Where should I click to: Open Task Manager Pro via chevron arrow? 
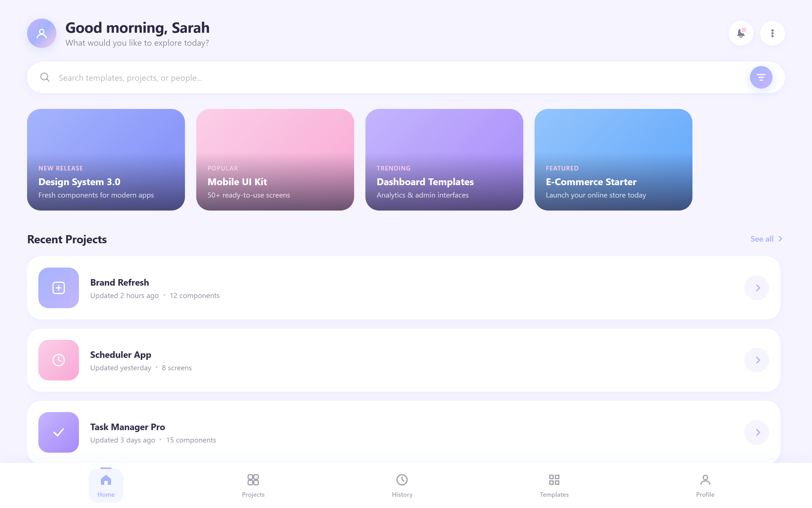(x=757, y=432)
